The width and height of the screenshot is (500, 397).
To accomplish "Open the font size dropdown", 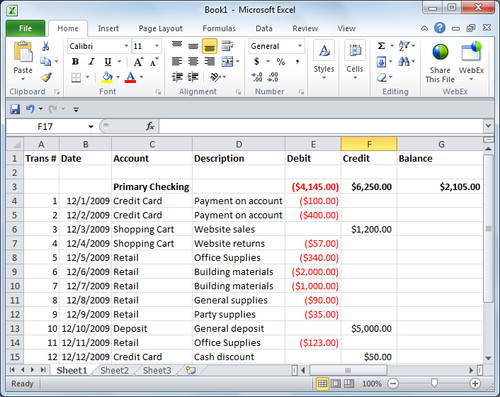I will point(157,46).
